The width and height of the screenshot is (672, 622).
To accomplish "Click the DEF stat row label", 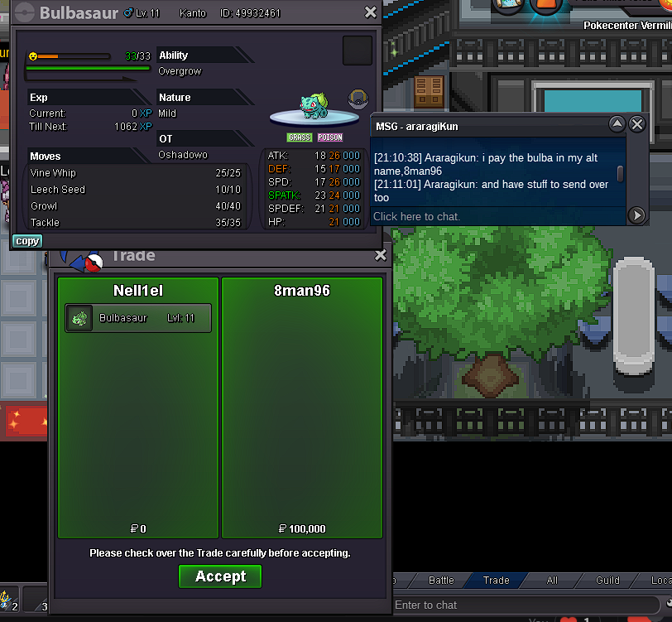I will [279, 169].
